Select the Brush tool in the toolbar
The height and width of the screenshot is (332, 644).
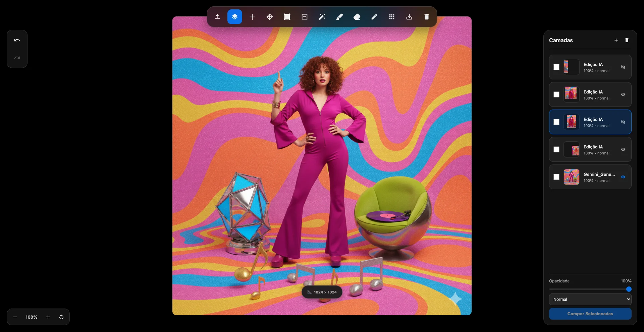click(339, 17)
